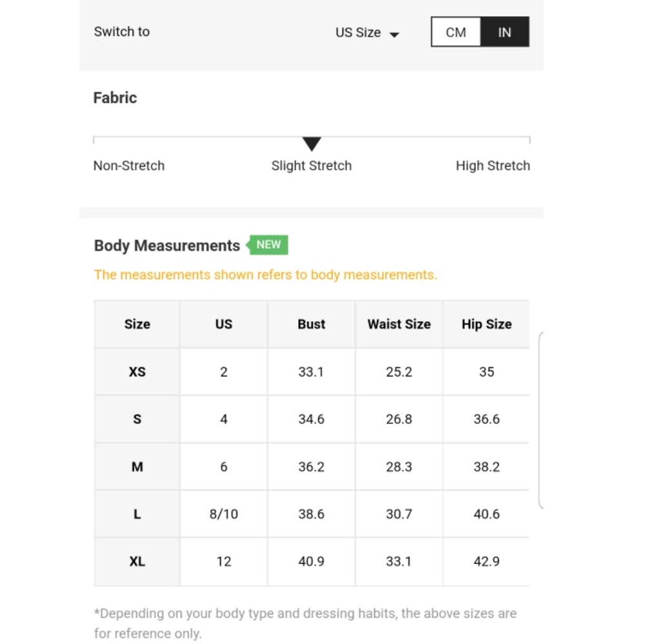Click the Size column header
Image resolution: width=645 pixels, height=644 pixels.
[x=137, y=324]
